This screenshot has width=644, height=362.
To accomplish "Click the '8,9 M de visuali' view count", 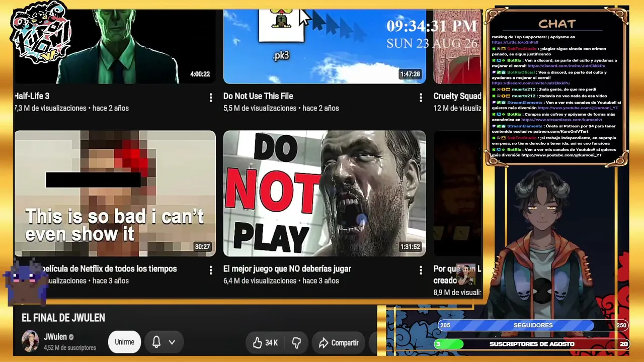I will tap(457, 293).
